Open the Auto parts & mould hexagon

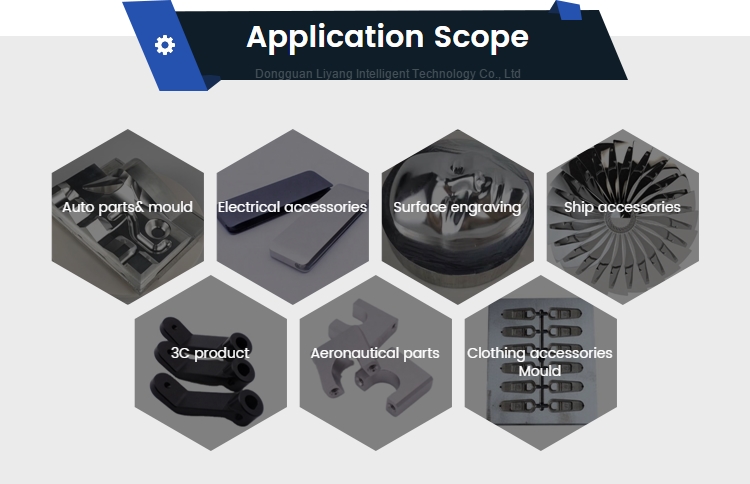pyautogui.click(x=128, y=217)
